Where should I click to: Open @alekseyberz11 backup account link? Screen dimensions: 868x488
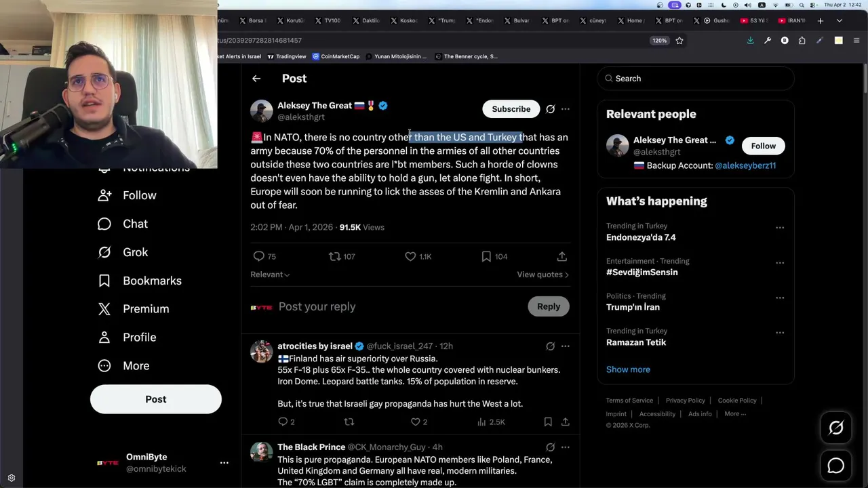(x=745, y=165)
